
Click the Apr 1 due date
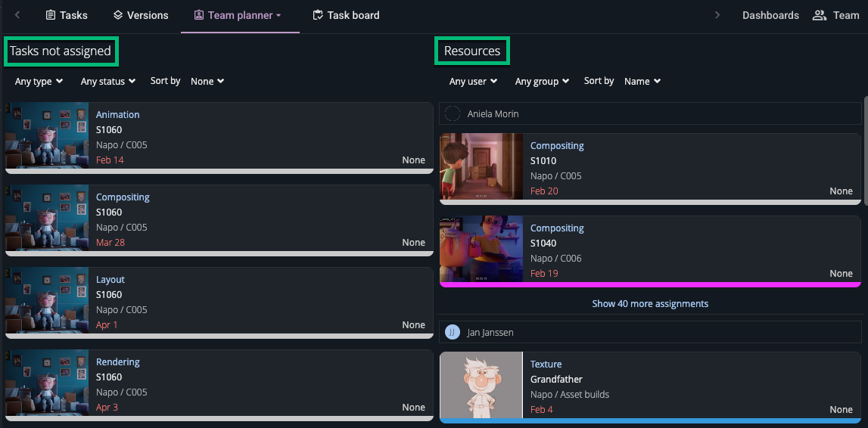coord(107,324)
